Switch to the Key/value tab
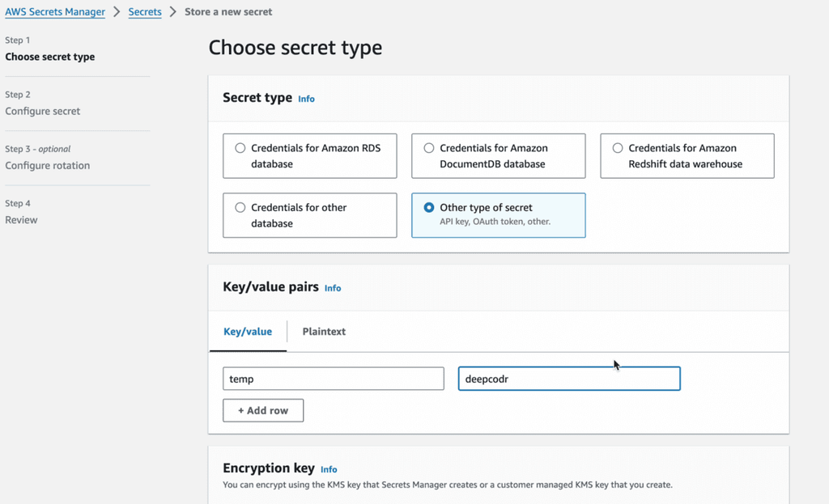This screenshot has height=504, width=829. click(248, 332)
